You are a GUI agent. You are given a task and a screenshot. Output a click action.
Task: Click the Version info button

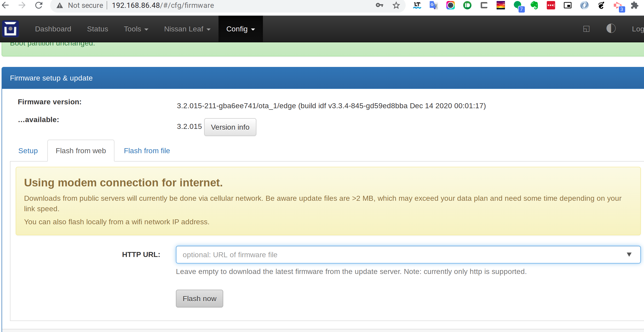[x=230, y=127]
